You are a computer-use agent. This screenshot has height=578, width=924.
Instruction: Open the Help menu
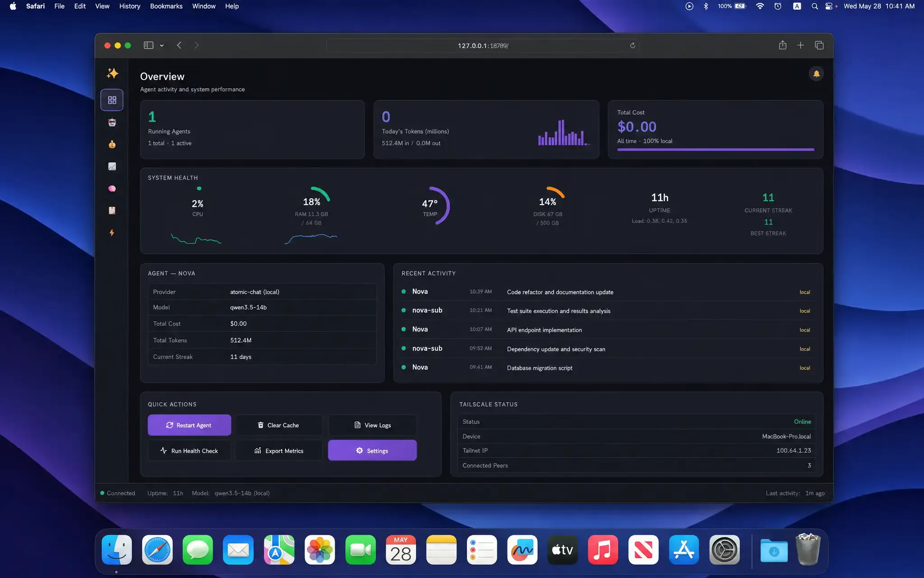[232, 6]
